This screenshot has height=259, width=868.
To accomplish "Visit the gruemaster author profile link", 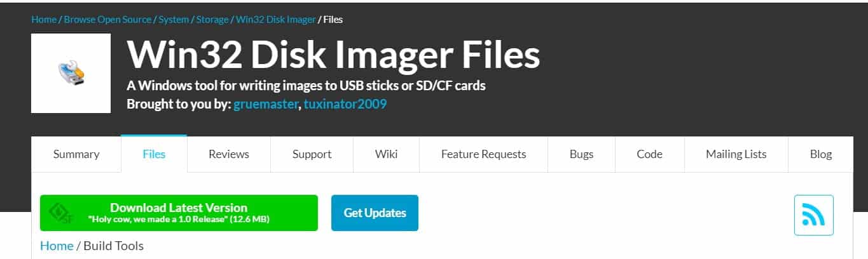I will pos(266,103).
